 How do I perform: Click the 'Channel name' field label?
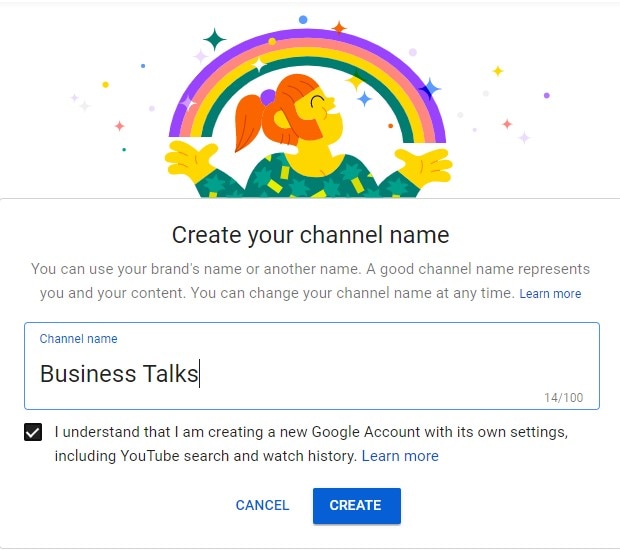(x=78, y=338)
